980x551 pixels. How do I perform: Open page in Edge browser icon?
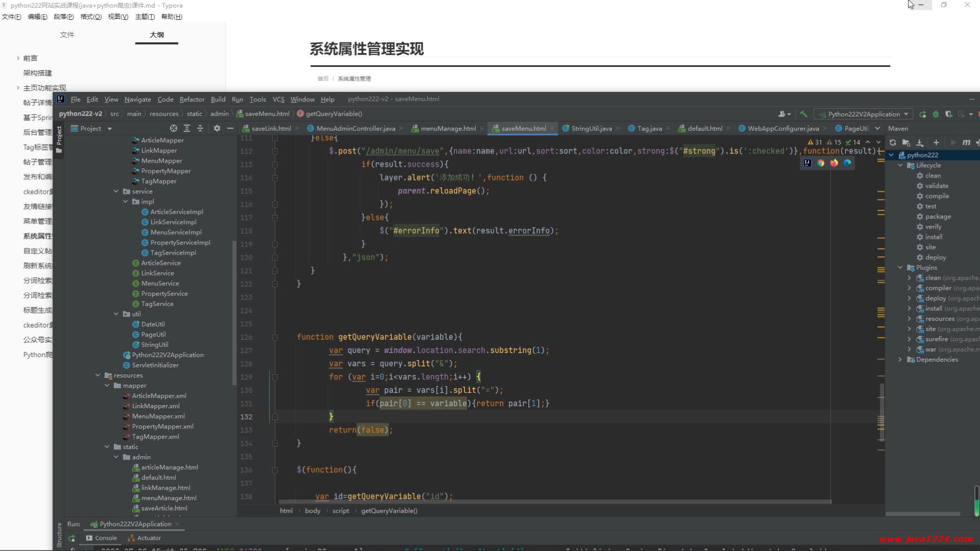pos(847,163)
